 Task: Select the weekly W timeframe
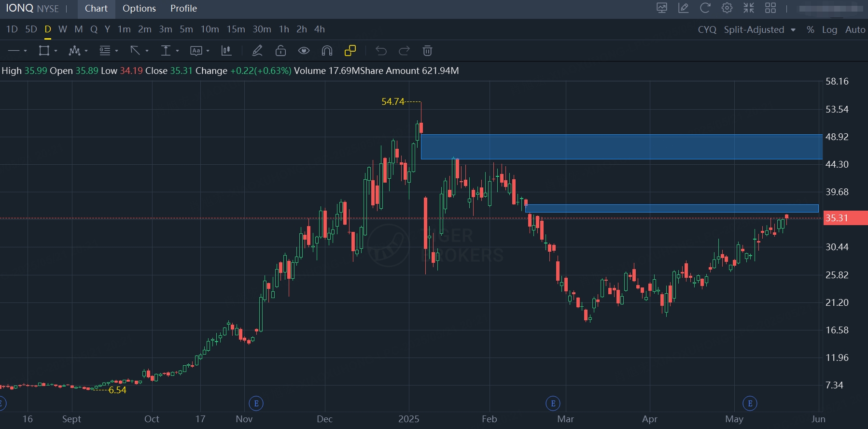(63, 29)
